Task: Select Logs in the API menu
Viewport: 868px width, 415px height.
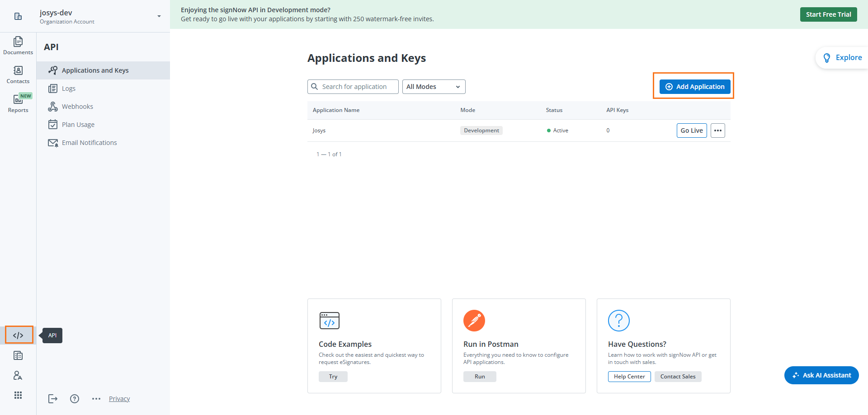Action: (69, 89)
